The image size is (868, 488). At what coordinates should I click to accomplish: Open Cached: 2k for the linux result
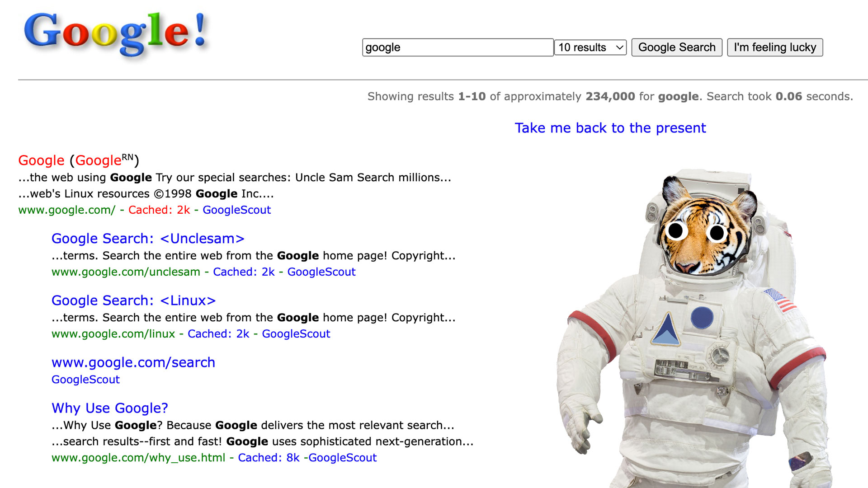(218, 334)
